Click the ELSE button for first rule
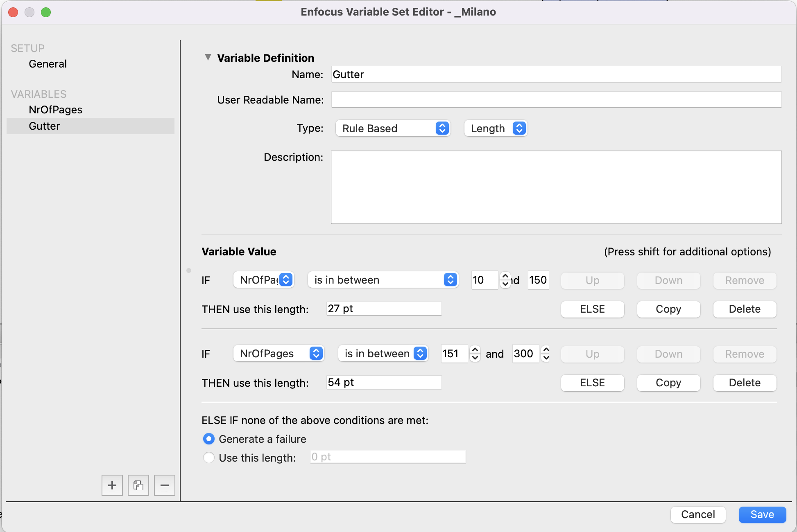 pos(592,308)
